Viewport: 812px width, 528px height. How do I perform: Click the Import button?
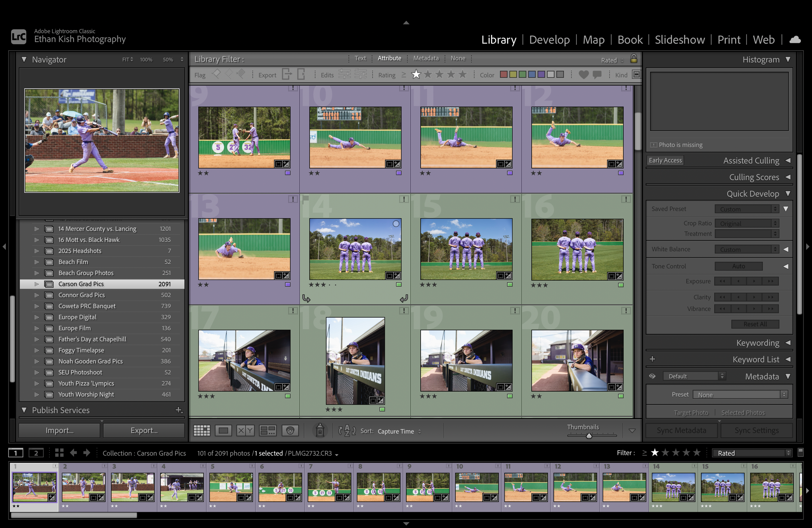(x=59, y=430)
